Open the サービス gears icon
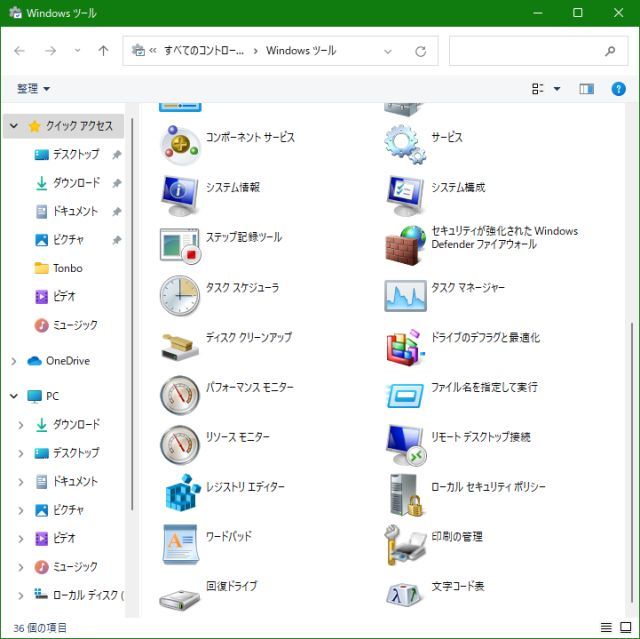Viewport: 640px width, 639px height. (x=405, y=145)
